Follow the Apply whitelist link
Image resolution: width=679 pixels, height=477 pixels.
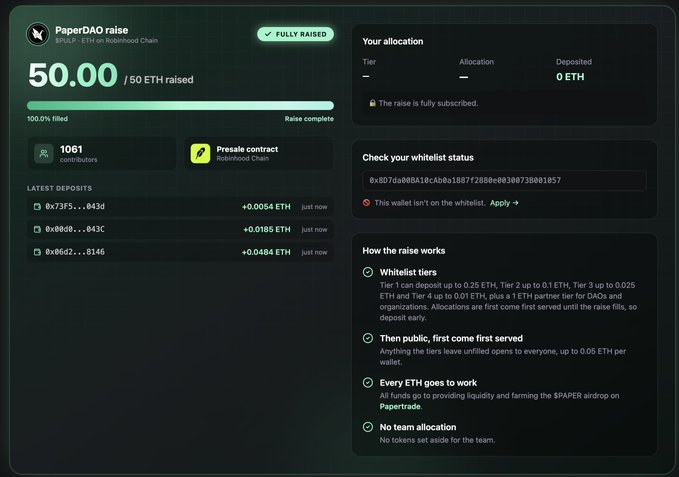tap(504, 203)
